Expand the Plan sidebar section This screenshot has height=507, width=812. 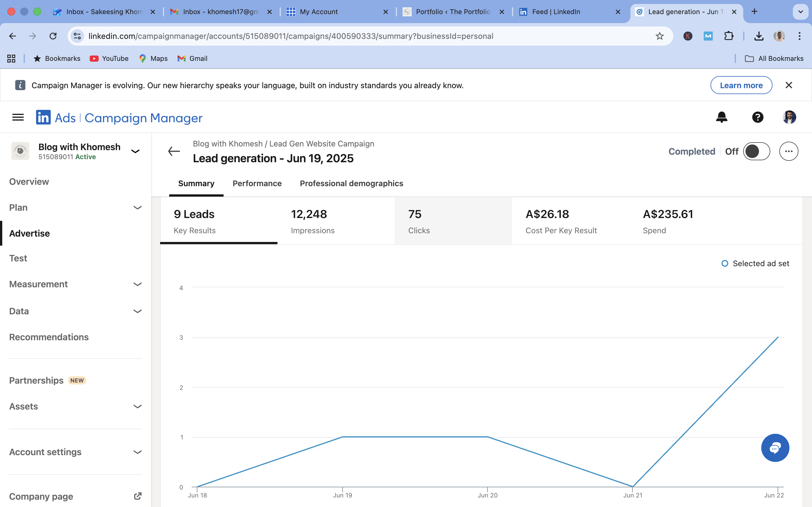[137, 208]
